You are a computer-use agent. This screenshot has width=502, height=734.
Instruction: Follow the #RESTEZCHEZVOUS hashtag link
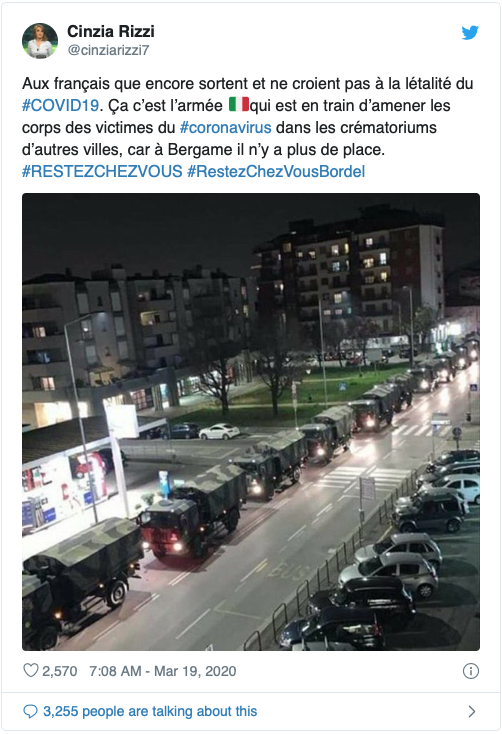coord(102,171)
